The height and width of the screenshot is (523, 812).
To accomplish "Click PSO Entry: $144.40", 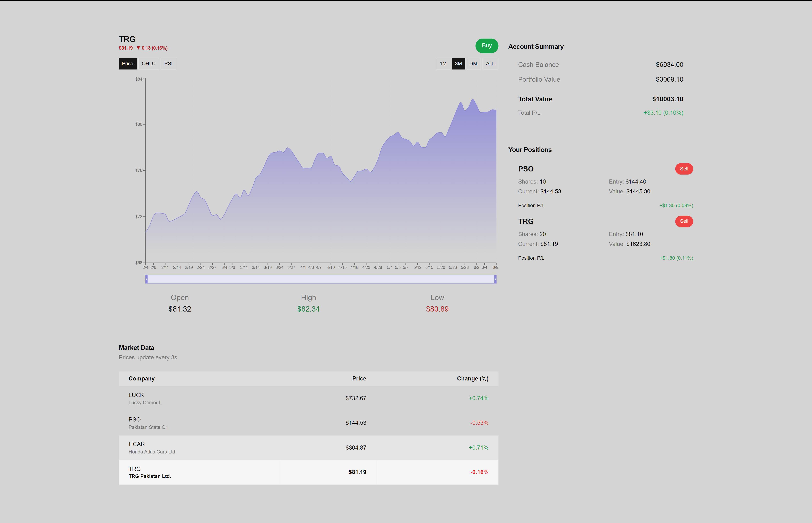I will pyautogui.click(x=627, y=182).
